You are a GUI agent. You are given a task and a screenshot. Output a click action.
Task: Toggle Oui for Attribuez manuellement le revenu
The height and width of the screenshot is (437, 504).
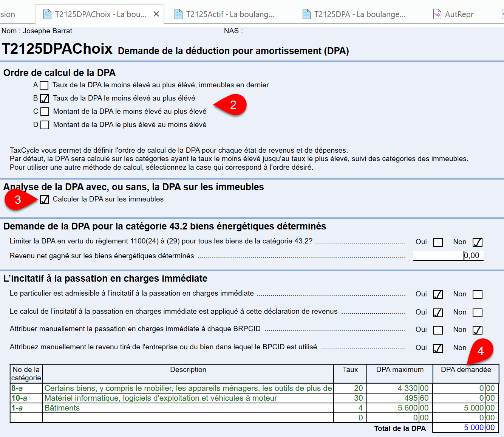438,348
